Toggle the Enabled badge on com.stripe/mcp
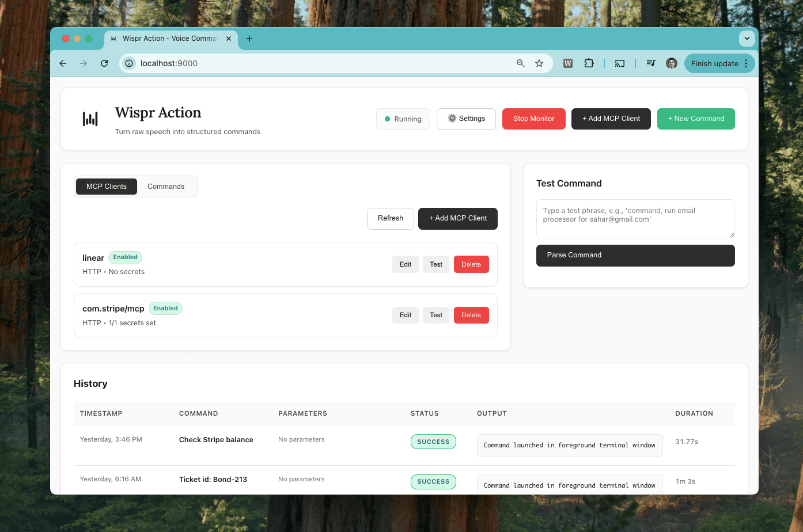The image size is (803, 532). (165, 308)
